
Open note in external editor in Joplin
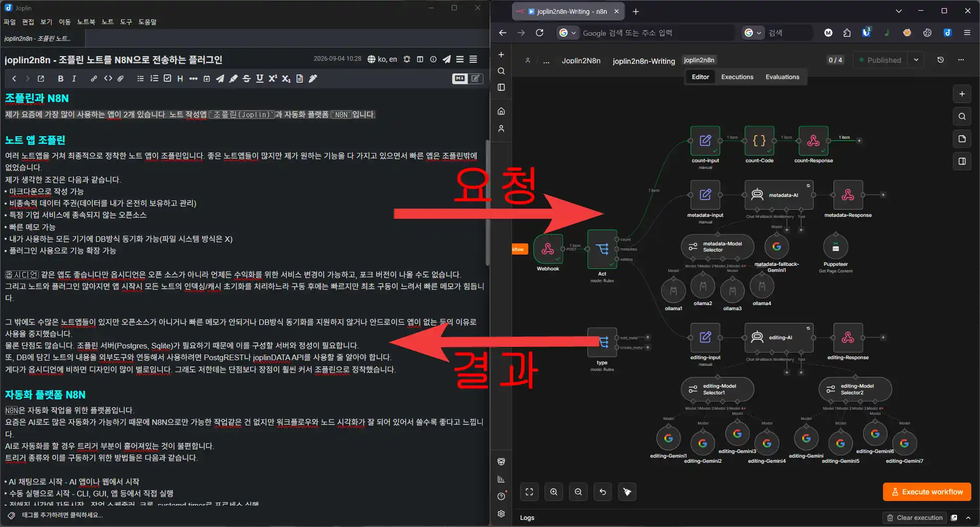[41, 79]
